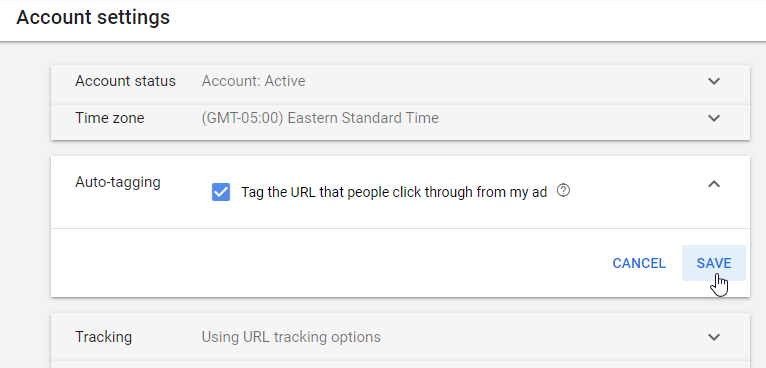Cancel the auto-tagging edit
The height and width of the screenshot is (368, 766).
[x=639, y=263]
